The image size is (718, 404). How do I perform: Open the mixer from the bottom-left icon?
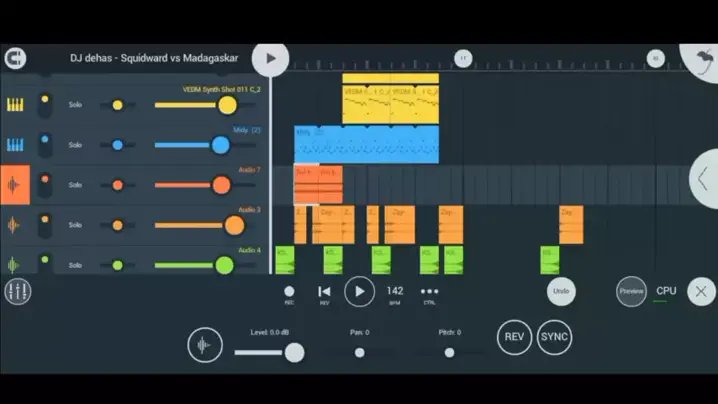pos(18,291)
